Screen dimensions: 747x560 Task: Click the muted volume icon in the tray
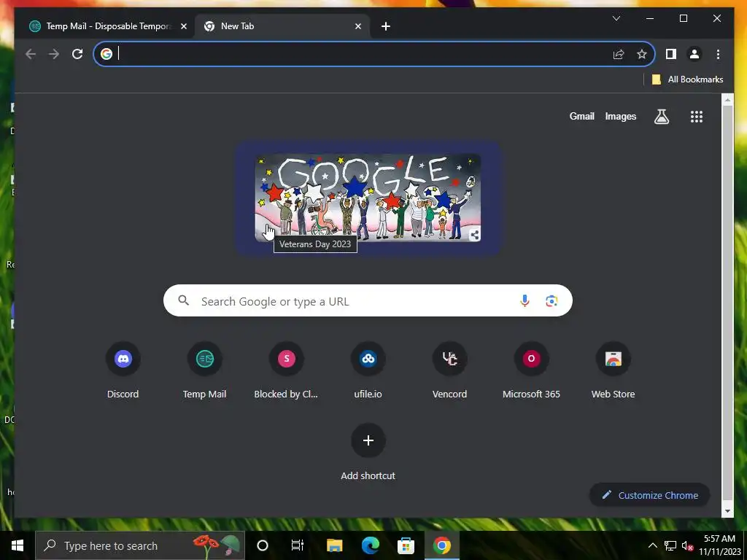click(687, 545)
